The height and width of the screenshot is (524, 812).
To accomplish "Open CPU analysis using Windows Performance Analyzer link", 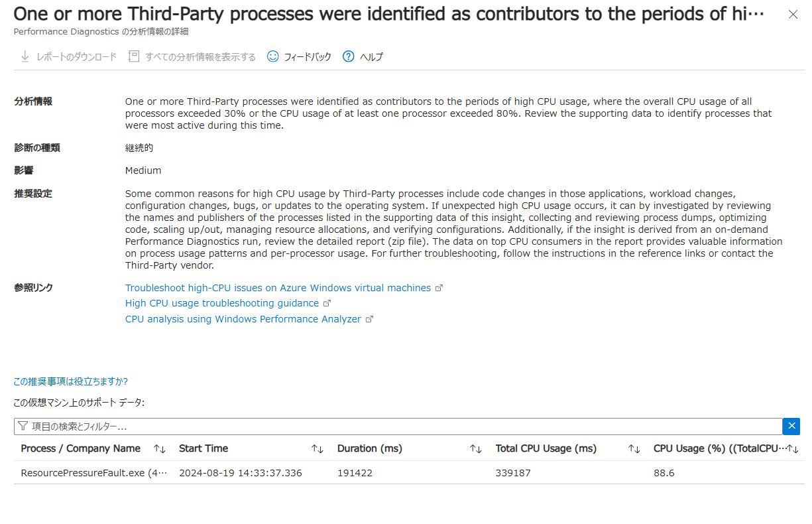I will 243,319.
